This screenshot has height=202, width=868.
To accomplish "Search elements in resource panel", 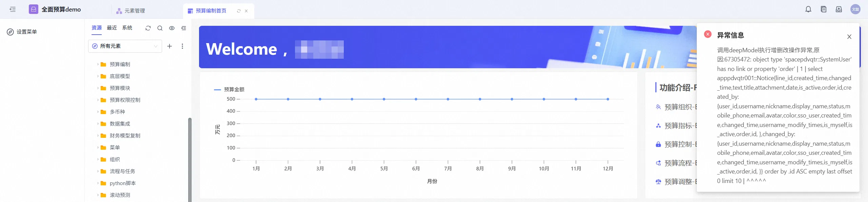I will pyautogui.click(x=160, y=28).
